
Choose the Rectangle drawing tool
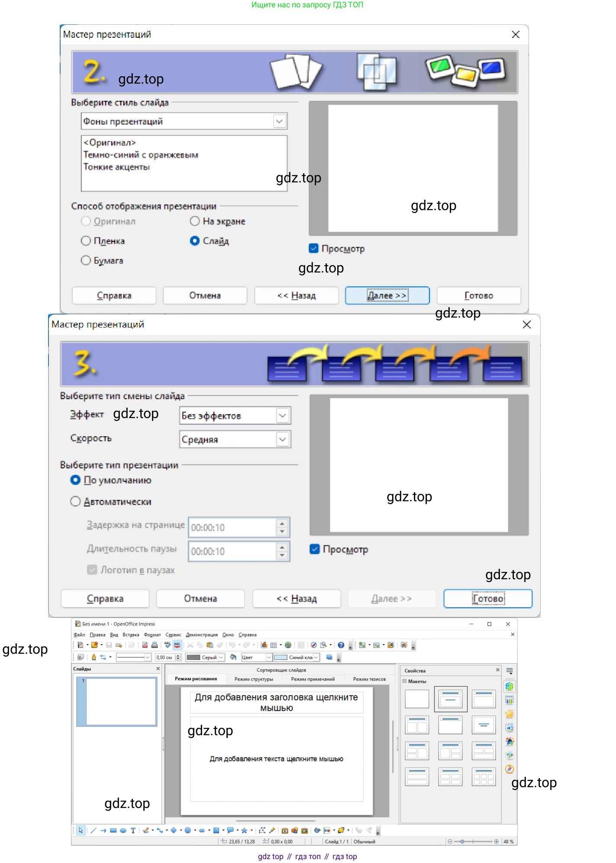pyautogui.click(x=113, y=831)
